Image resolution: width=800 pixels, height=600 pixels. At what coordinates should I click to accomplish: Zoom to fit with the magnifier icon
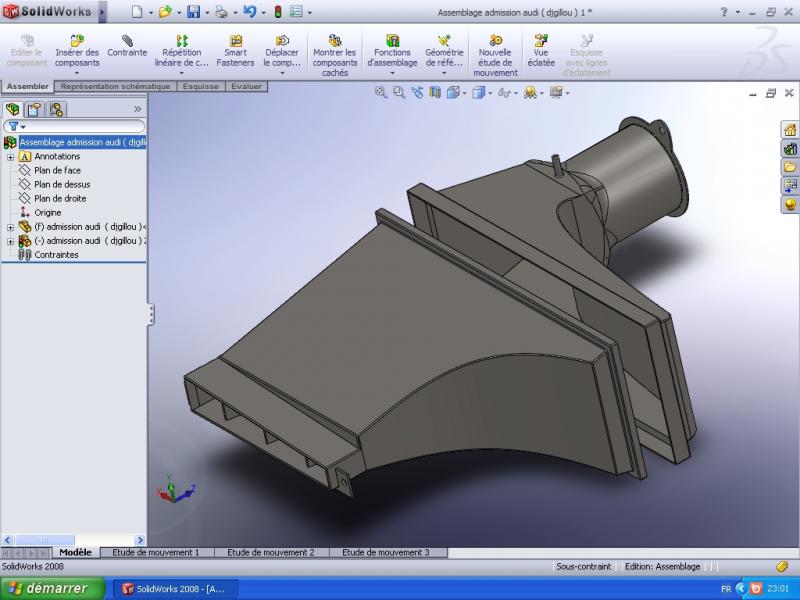(381, 92)
